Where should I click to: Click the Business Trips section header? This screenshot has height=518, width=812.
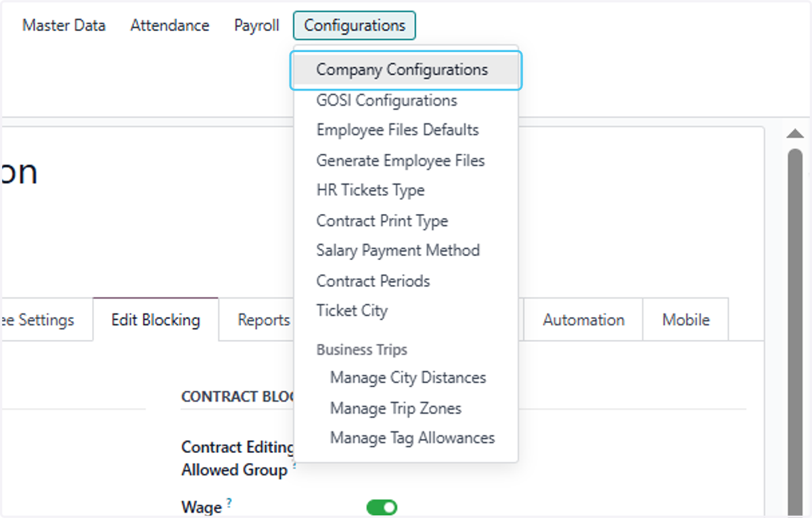[x=362, y=350]
